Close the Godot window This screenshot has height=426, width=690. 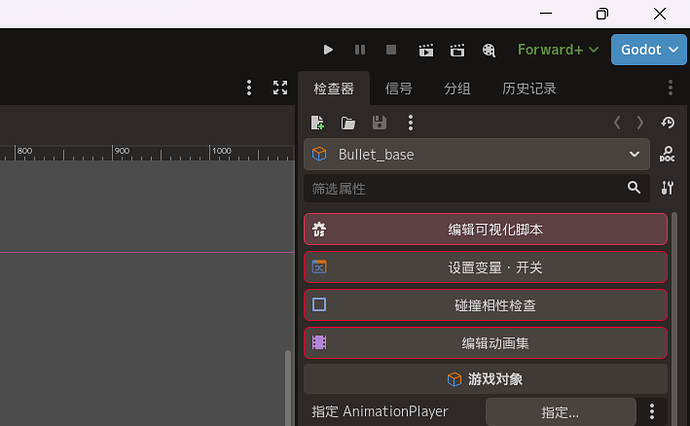pyautogui.click(x=660, y=14)
